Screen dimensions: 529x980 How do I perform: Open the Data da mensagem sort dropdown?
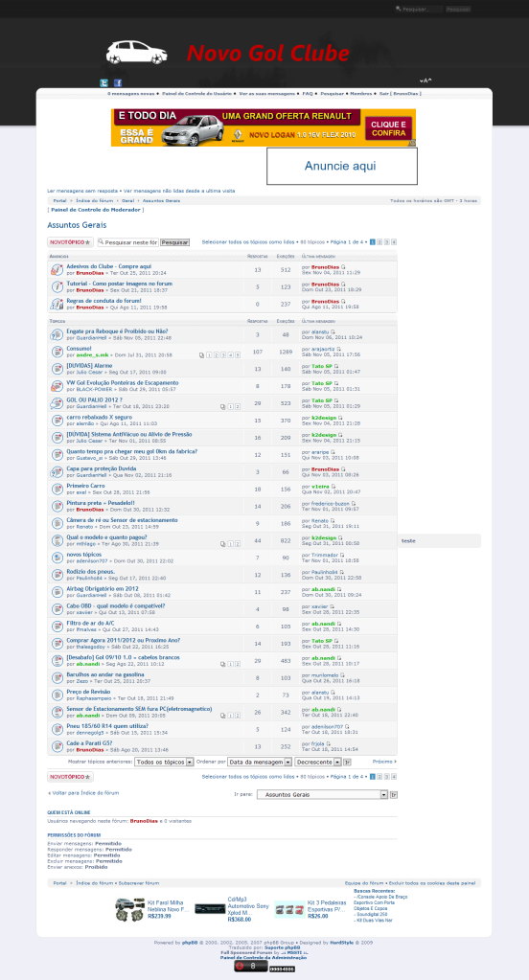260,762
